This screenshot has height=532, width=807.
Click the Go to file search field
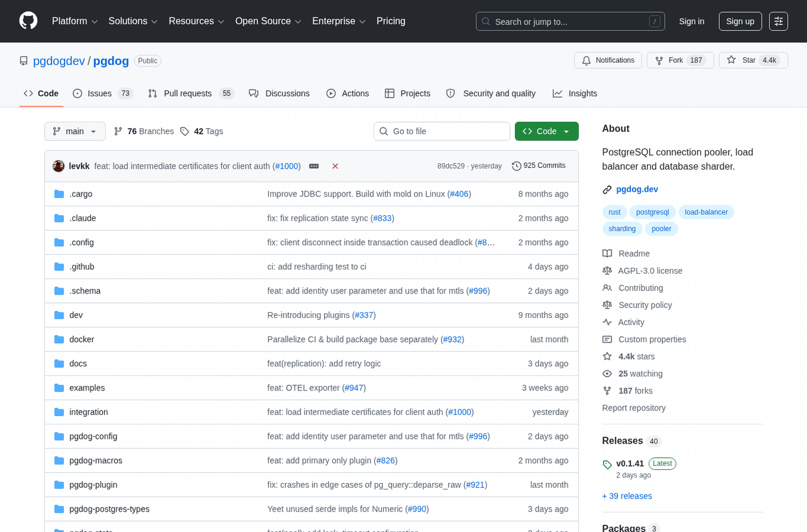click(x=442, y=132)
